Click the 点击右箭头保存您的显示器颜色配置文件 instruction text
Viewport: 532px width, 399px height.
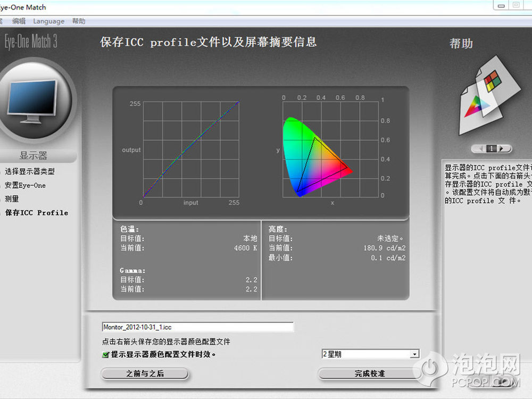(166, 342)
